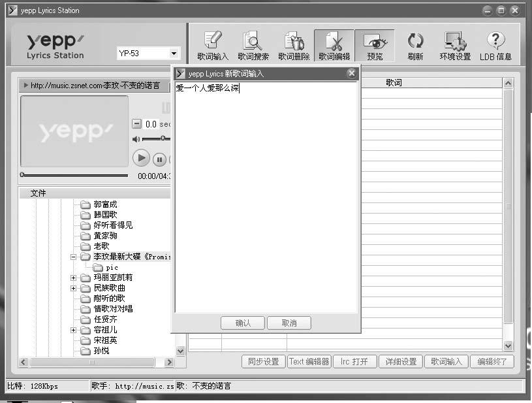Start playback with the play button
Screen dimensions: 532x403
click(x=141, y=158)
